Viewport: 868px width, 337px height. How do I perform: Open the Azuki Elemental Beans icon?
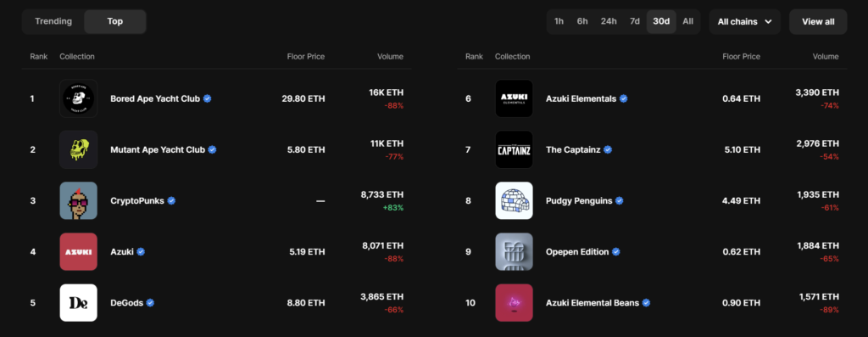pyautogui.click(x=514, y=303)
